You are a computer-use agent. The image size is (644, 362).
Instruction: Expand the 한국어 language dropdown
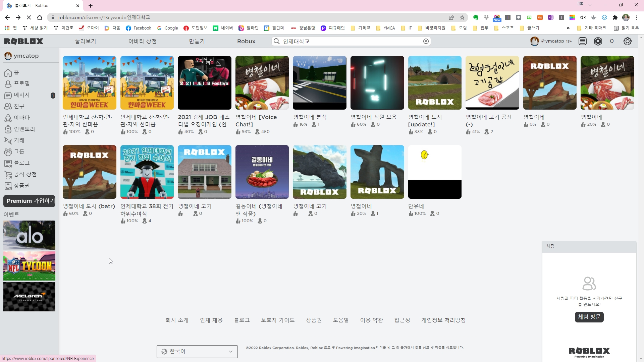[197, 351]
